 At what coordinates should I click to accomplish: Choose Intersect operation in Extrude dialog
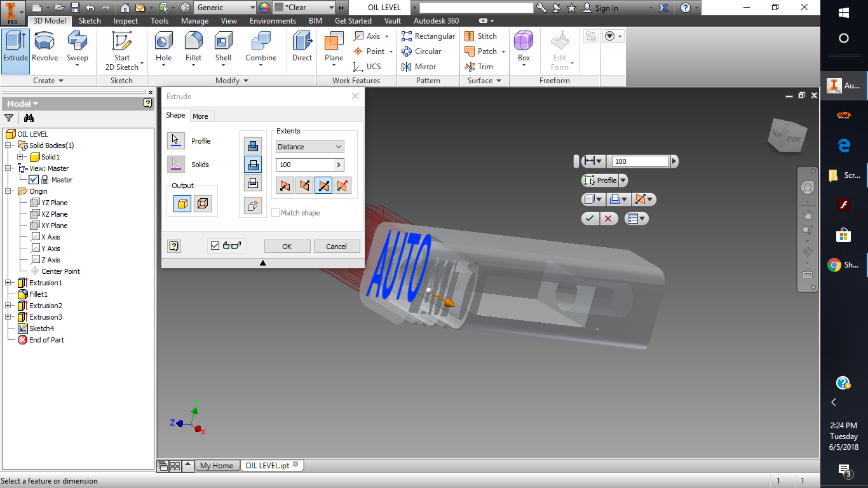pos(253,183)
